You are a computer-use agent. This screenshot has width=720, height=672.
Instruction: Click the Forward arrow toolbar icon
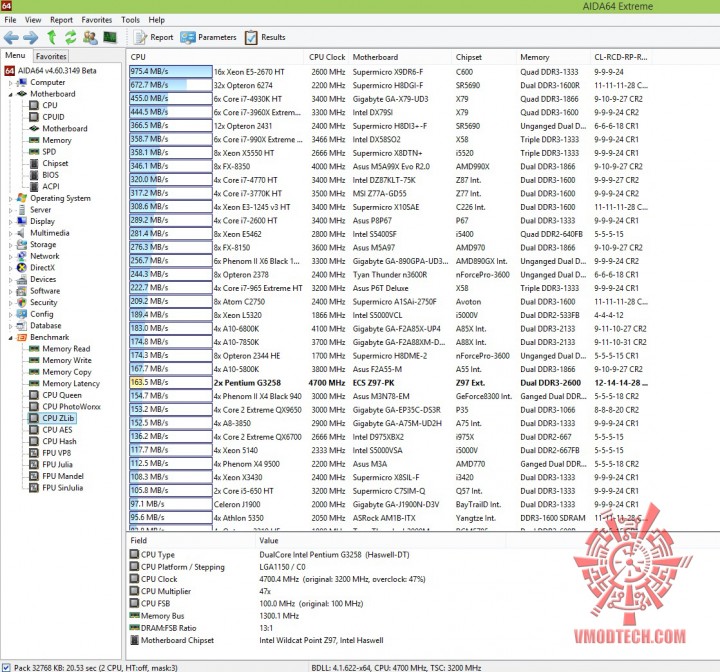coord(31,37)
